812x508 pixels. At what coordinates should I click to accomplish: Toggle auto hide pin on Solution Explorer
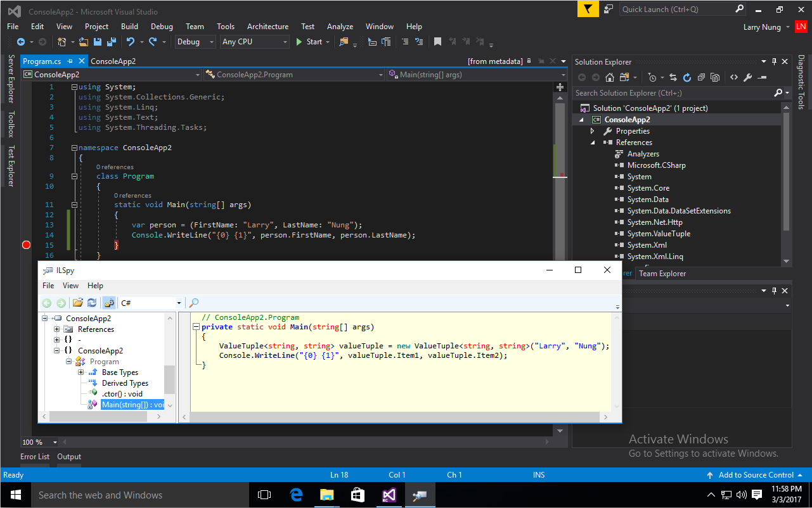[774, 61]
